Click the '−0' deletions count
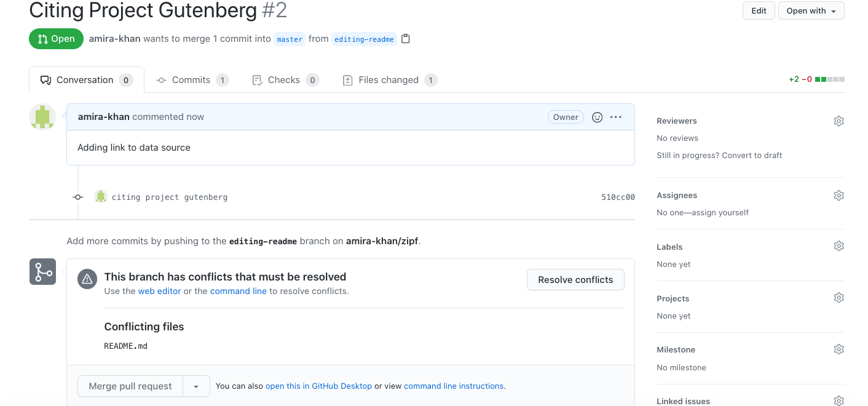The height and width of the screenshot is (406, 868). click(x=807, y=79)
